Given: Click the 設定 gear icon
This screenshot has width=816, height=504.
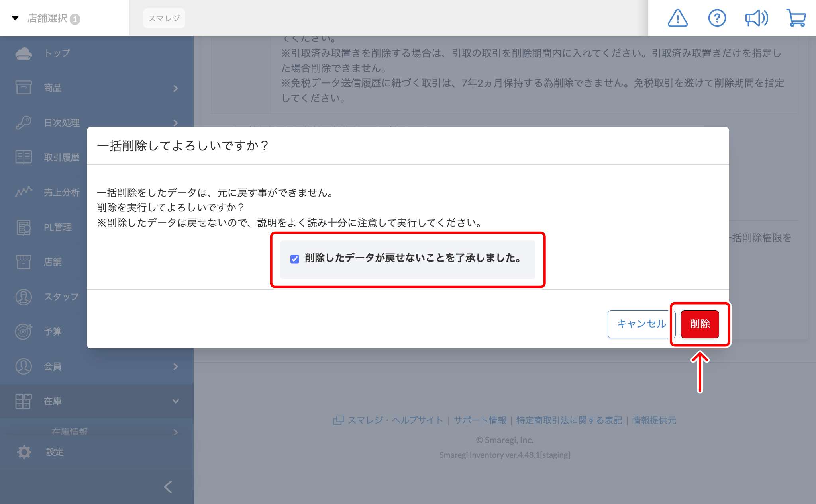Looking at the screenshot, I should tap(24, 452).
